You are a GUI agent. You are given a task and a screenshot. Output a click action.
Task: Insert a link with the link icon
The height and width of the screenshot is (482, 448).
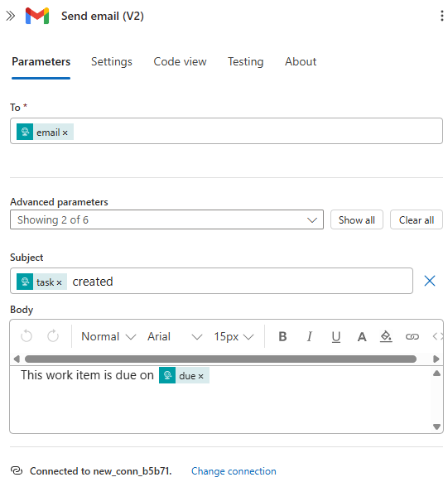pos(412,337)
